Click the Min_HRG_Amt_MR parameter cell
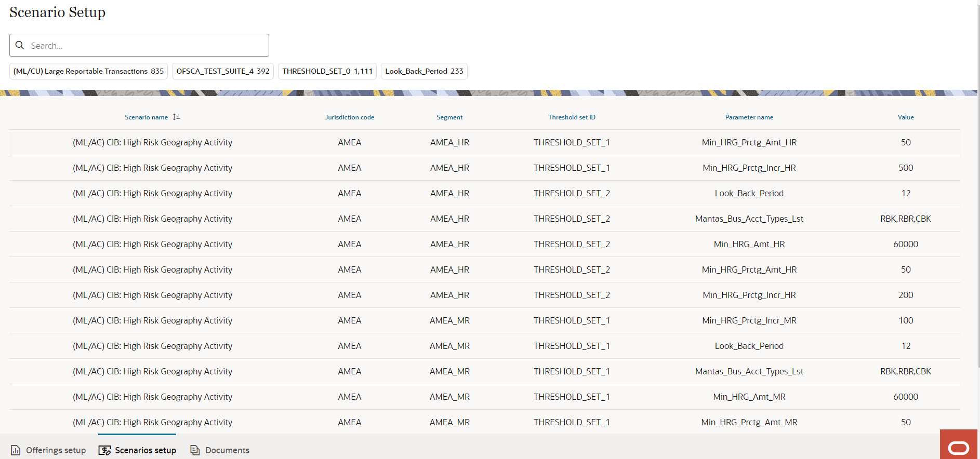 pyautogui.click(x=749, y=397)
